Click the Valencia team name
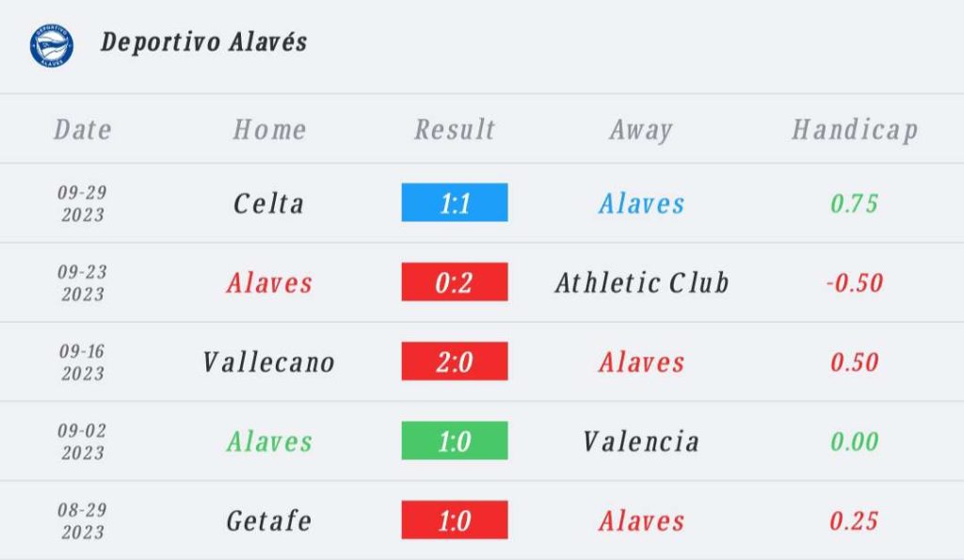The width and height of the screenshot is (964, 560). 641,441
